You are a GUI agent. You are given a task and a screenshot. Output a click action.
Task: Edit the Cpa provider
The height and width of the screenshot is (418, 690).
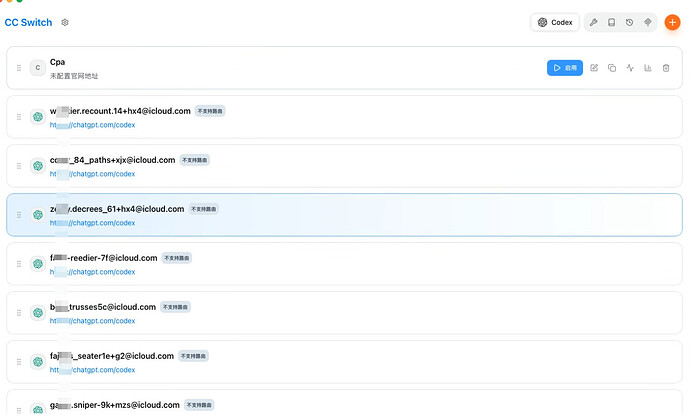[594, 68]
